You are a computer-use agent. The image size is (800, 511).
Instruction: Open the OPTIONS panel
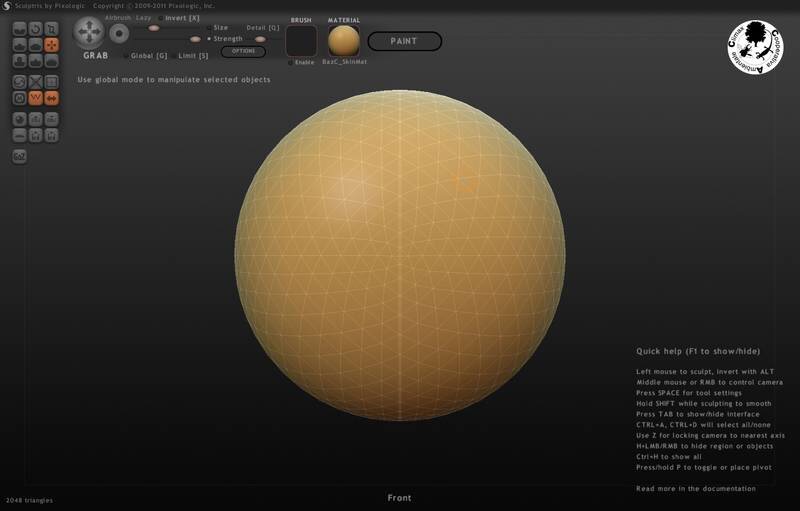(243, 51)
